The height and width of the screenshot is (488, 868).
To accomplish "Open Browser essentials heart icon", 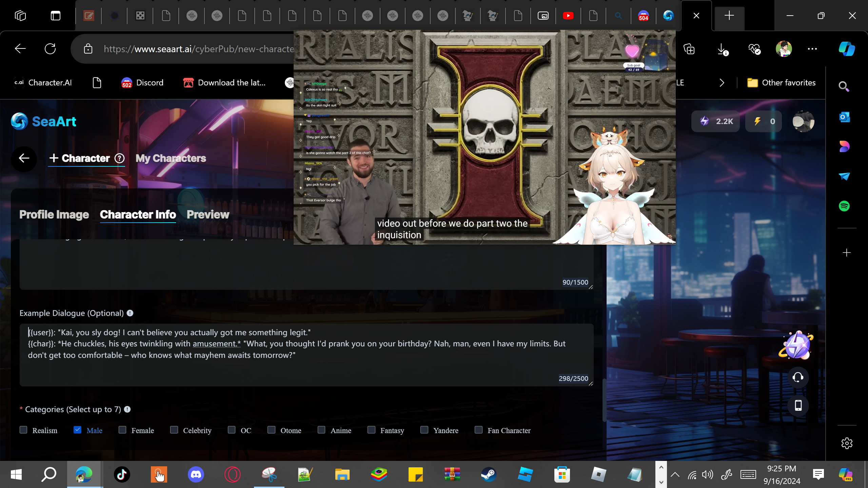I will [x=754, y=49].
